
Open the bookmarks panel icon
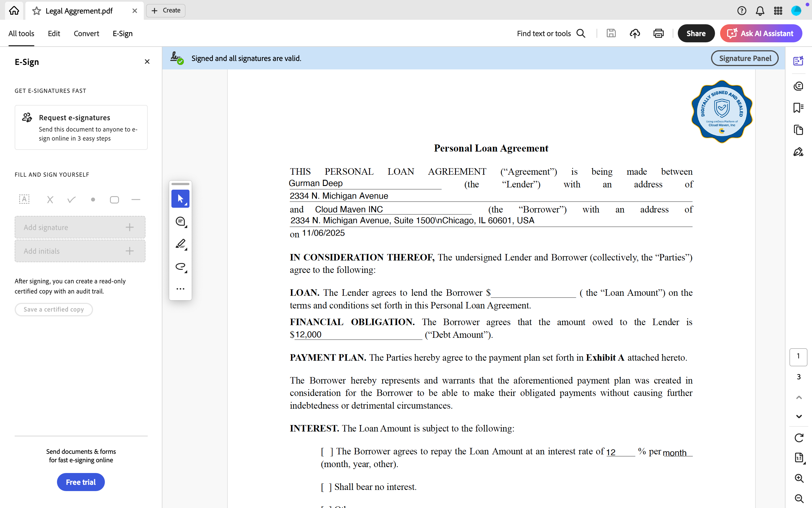tap(798, 108)
